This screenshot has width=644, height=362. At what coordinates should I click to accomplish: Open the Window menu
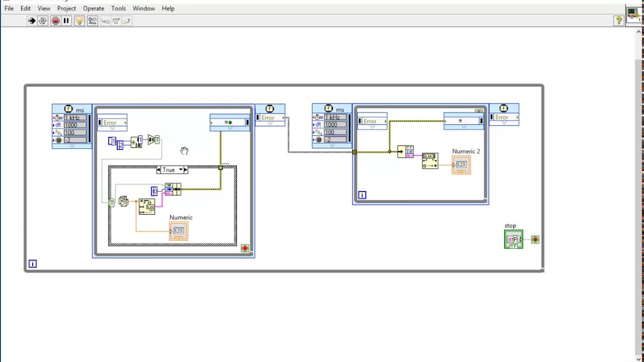(x=143, y=8)
